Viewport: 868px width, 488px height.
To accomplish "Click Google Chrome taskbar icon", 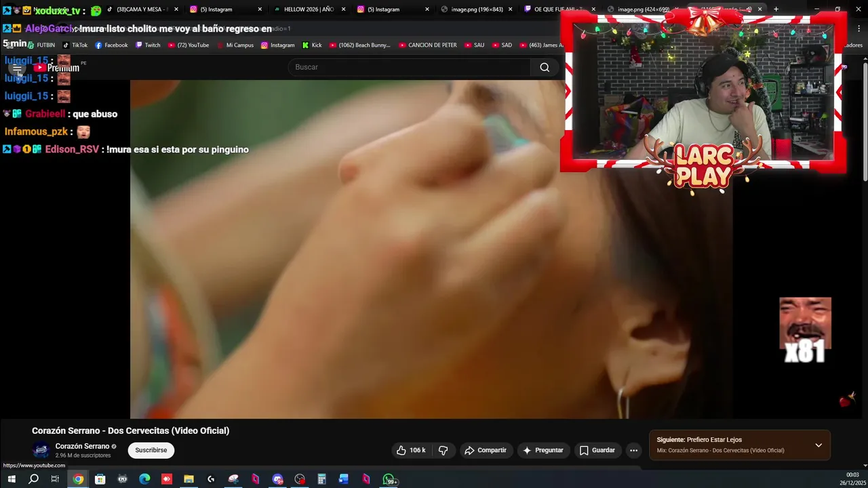I will 78,479.
